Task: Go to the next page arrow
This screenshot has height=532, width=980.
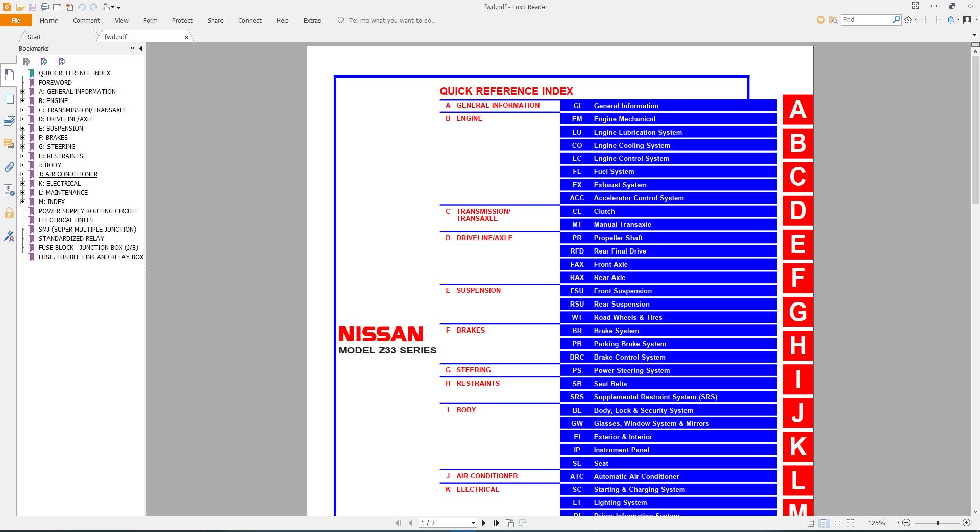Action: pyautogui.click(x=483, y=523)
